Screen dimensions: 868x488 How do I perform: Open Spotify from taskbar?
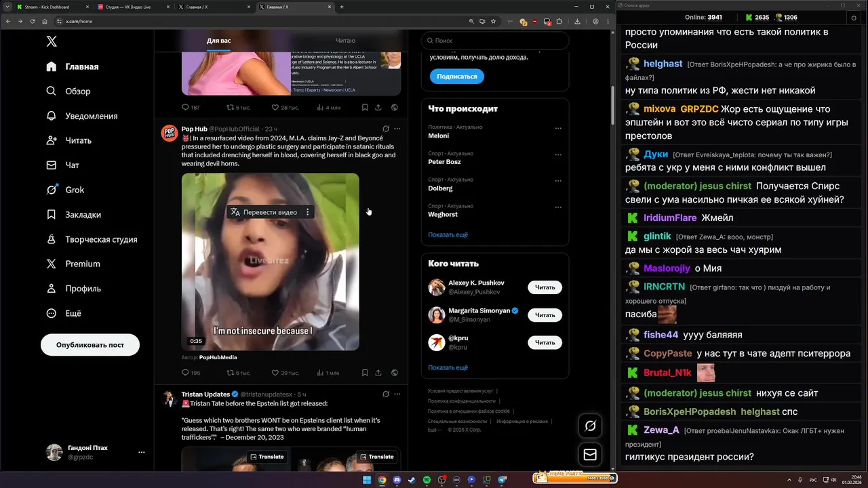coord(427,480)
